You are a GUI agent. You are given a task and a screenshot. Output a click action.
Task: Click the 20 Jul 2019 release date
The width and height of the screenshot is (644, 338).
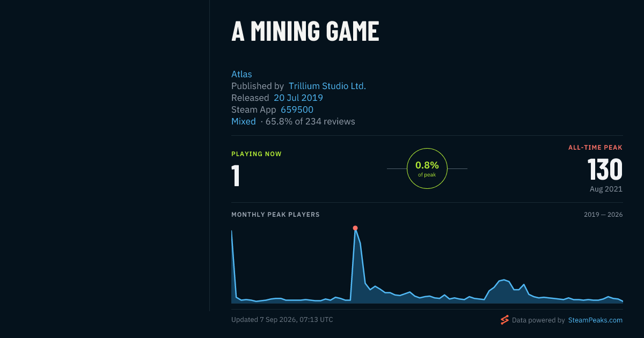298,98
